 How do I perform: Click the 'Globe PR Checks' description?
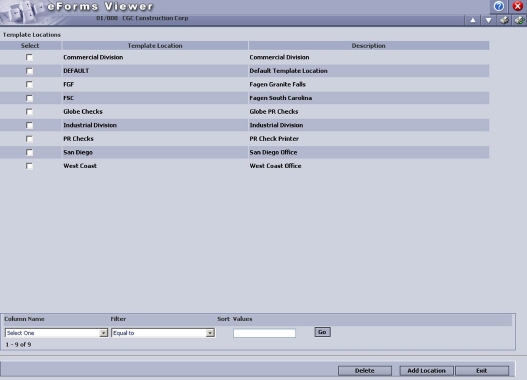(274, 112)
